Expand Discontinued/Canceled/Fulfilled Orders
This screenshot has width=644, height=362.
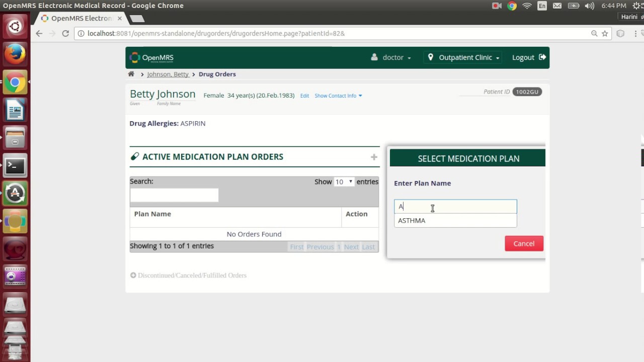pos(188,276)
